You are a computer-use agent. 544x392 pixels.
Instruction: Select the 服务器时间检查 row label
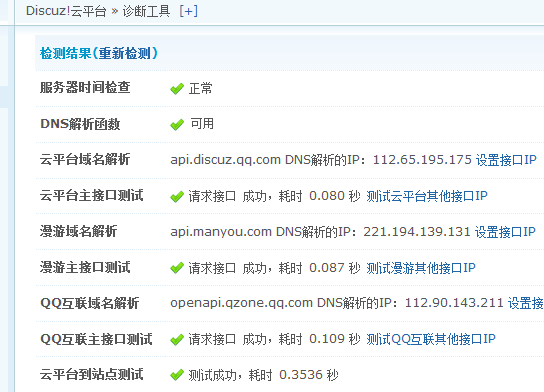[x=85, y=87]
